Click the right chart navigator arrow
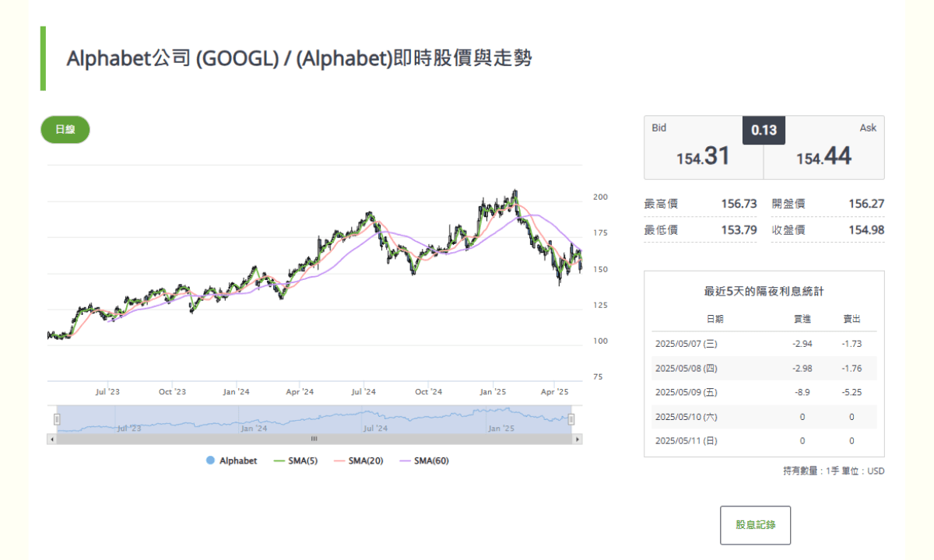The height and width of the screenshot is (560, 934). (x=578, y=439)
